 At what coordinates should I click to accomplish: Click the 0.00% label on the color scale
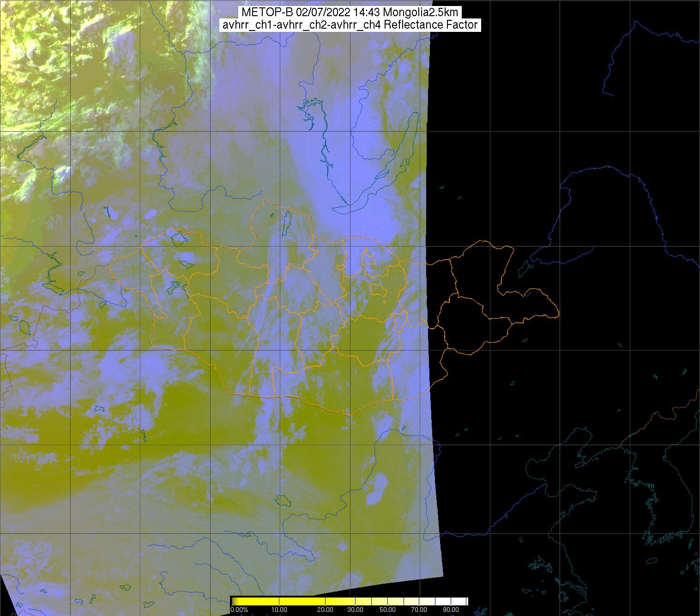(239, 610)
